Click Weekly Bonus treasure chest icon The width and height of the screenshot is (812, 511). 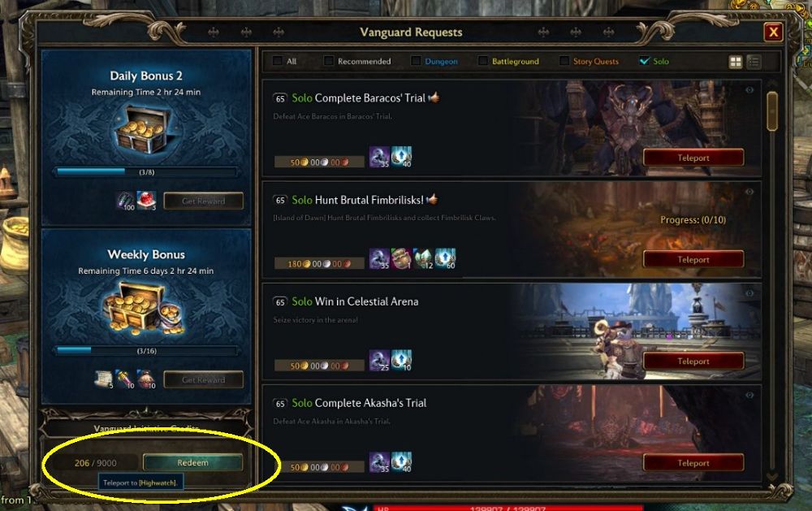(x=144, y=308)
